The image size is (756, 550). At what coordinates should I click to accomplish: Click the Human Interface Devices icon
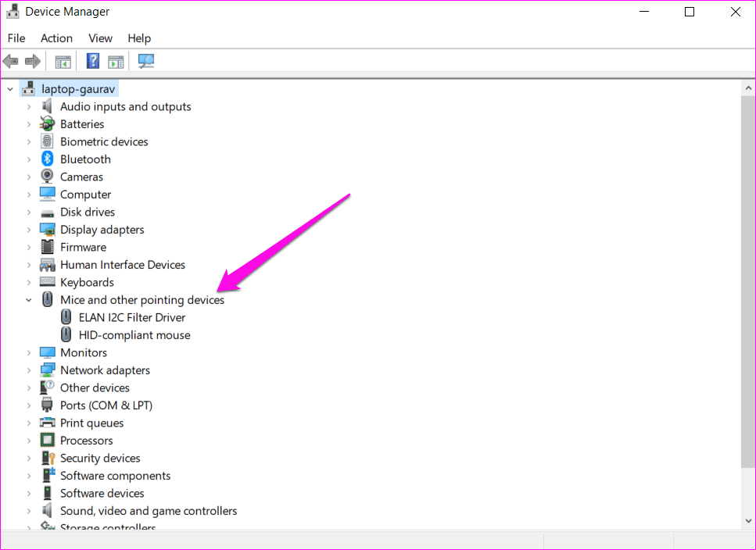click(47, 265)
